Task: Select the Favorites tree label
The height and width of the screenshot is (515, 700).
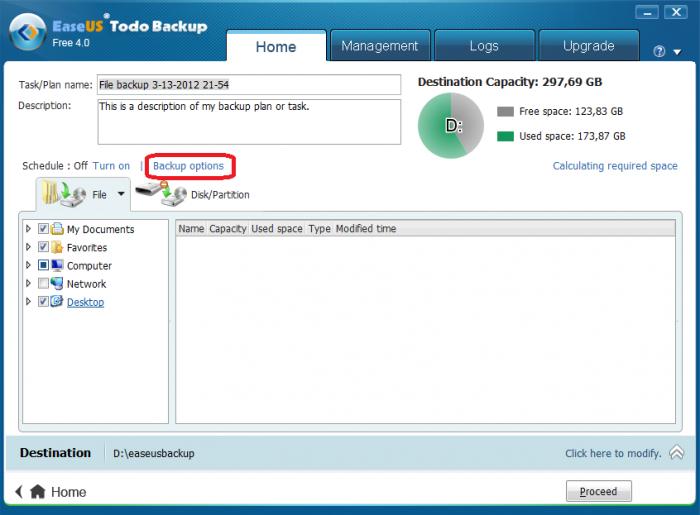Action: coord(87,248)
